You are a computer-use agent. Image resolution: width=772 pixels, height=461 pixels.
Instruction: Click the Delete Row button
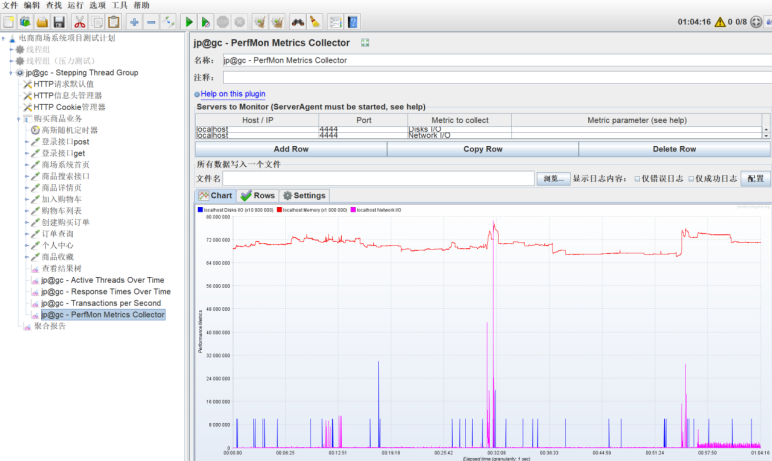click(675, 149)
